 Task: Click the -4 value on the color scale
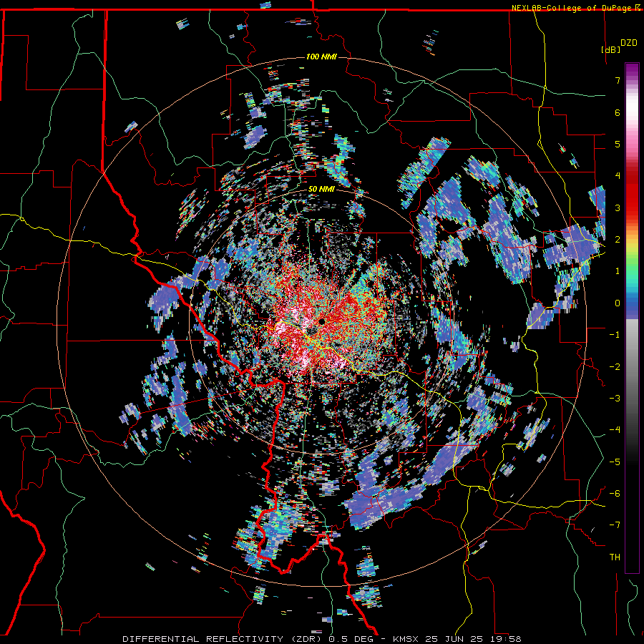[615, 429]
